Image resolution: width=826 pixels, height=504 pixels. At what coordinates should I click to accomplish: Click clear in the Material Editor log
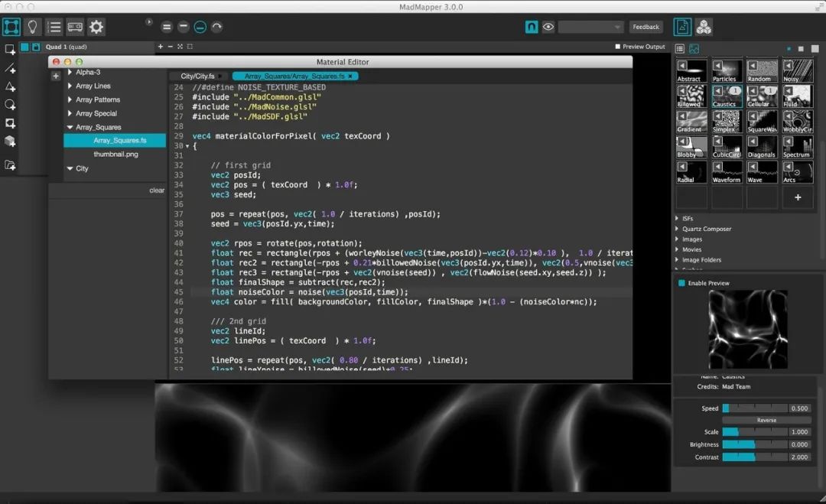coord(157,190)
